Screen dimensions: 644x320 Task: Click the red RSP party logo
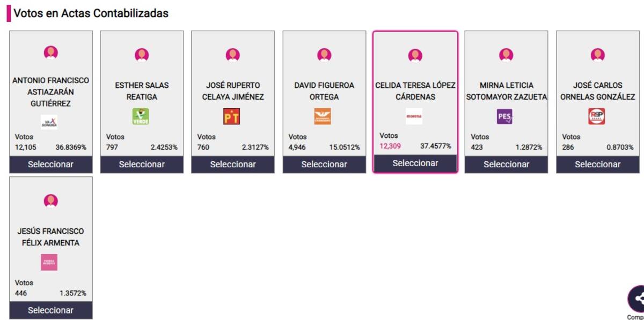[x=596, y=116]
